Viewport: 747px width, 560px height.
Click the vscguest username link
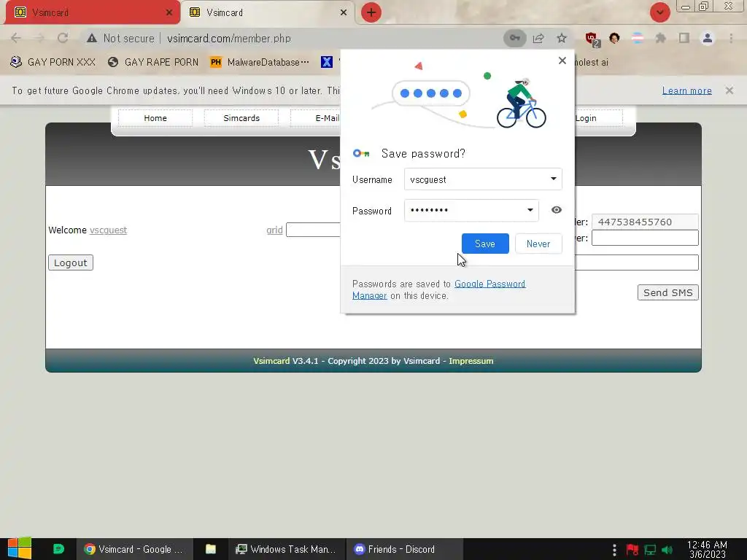(x=108, y=230)
